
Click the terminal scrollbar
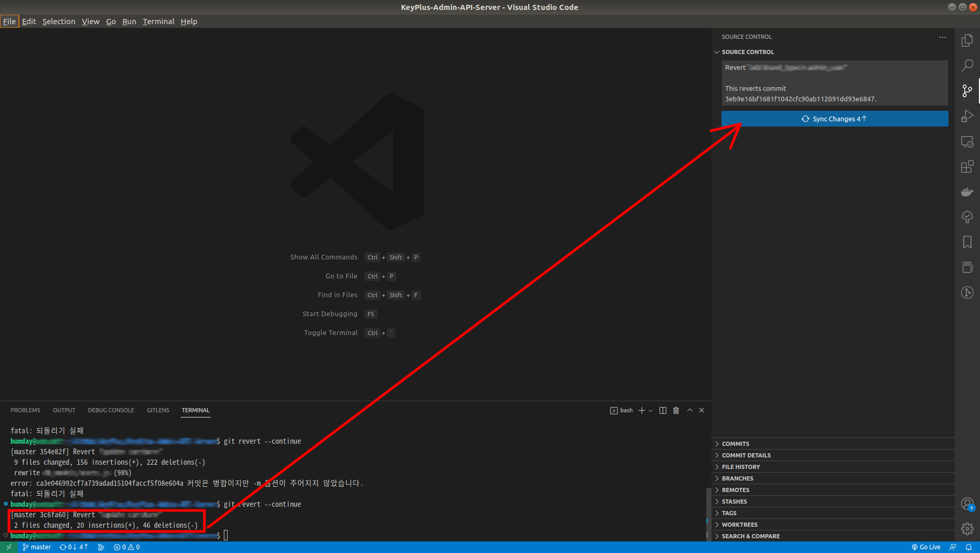pyautogui.click(x=708, y=515)
